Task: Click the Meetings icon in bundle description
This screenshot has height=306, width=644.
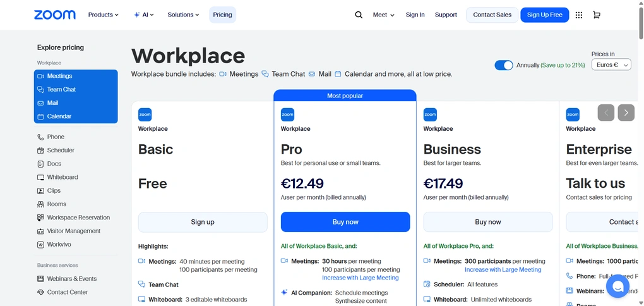Action: 223,74
